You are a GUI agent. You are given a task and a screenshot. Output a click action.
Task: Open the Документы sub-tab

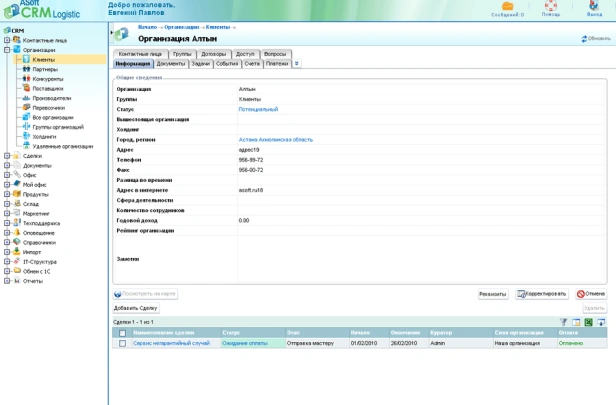point(170,63)
